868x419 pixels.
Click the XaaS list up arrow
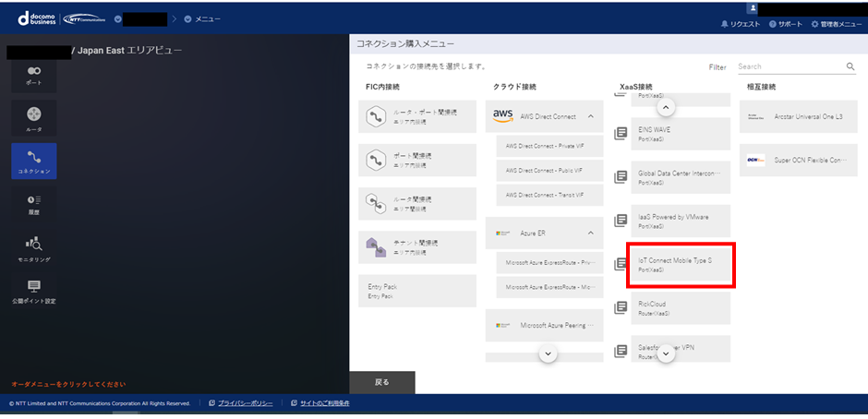(666, 107)
